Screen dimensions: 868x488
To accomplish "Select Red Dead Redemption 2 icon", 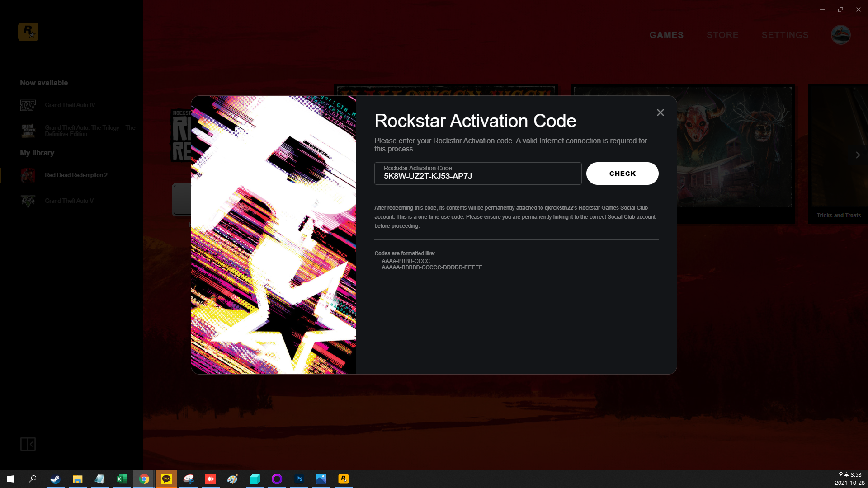I will 28,175.
